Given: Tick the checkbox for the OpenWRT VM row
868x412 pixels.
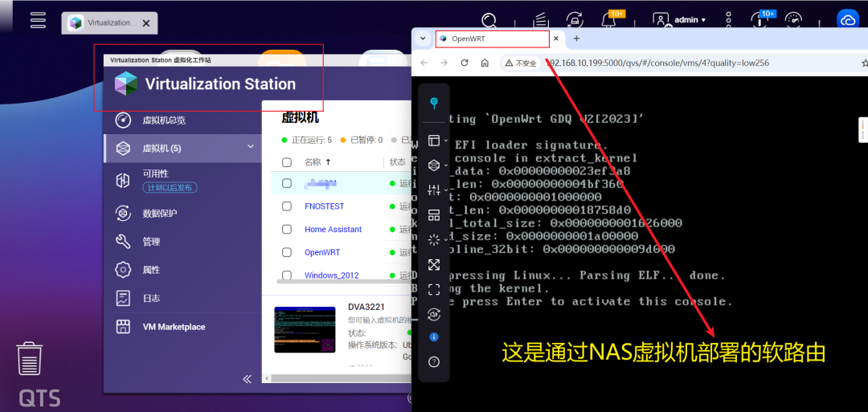Looking at the screenshot, I should tap(287, 252).
